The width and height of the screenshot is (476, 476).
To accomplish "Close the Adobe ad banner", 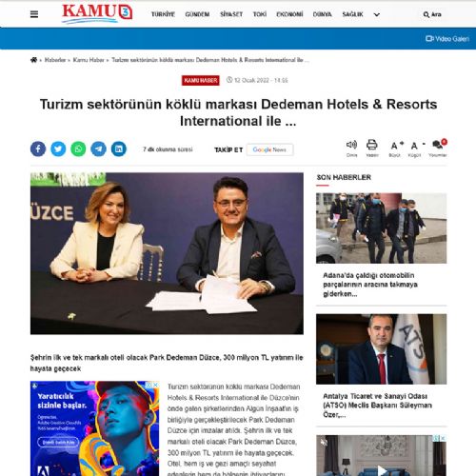I will (x=156, y=385).
